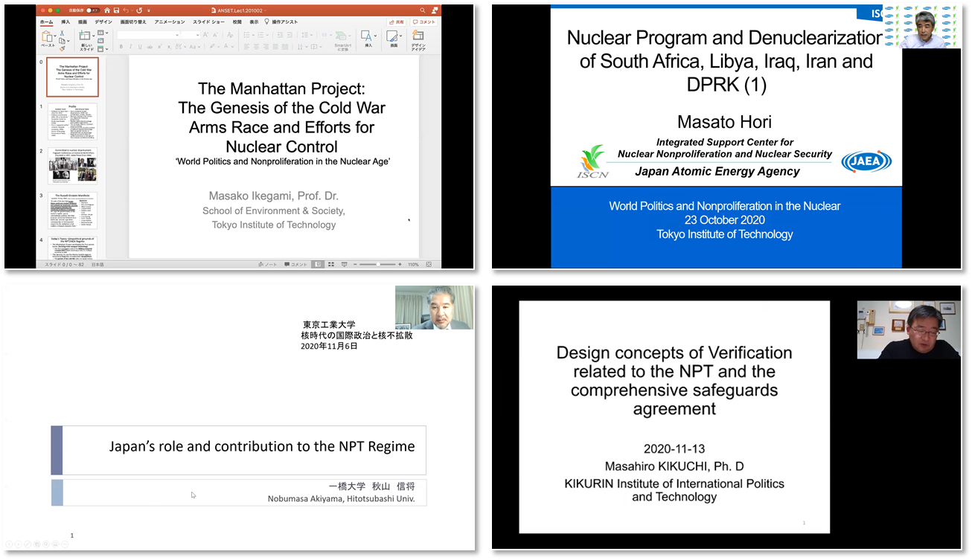Switch to normal view icon in status bar

point(318,264)
